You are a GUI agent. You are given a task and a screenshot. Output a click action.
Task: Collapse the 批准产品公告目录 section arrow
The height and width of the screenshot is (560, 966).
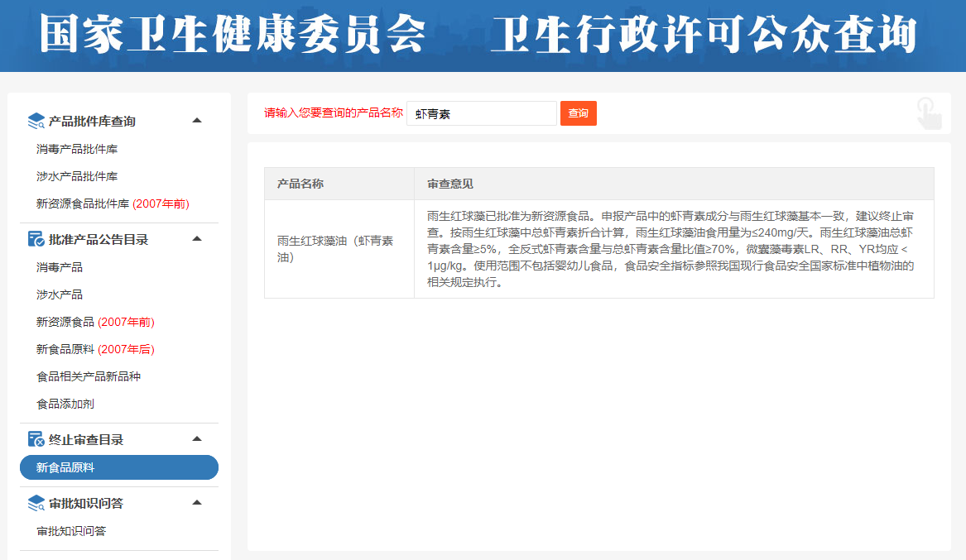click(197, 239)
